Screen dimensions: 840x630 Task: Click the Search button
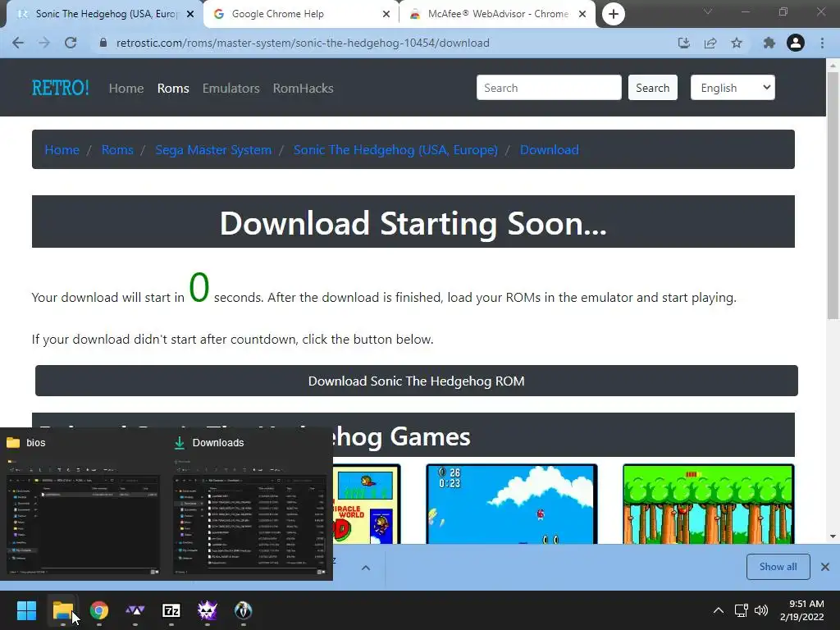pyautogui.click(x=652, y=87)
